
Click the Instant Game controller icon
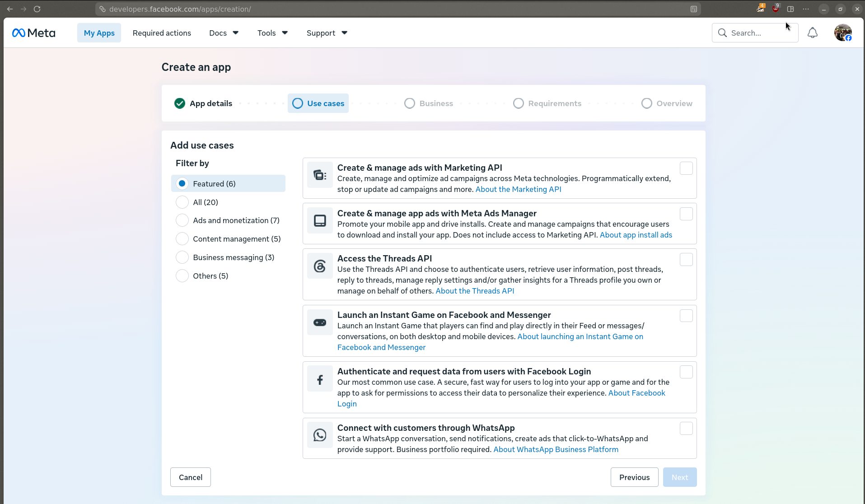(x=320, y=322)
